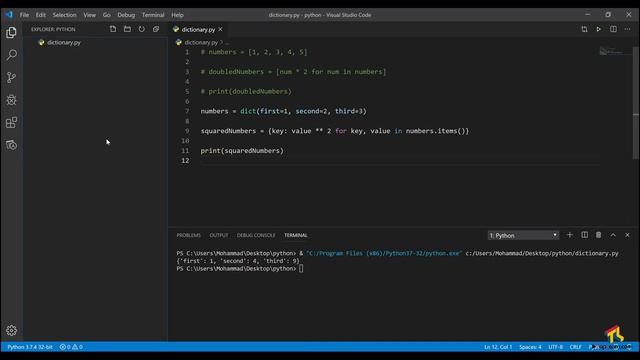The width and height of the screenshot is (640, 360).
Task: Click line number 5 in gutter
Action: click(x=187, y=91)
